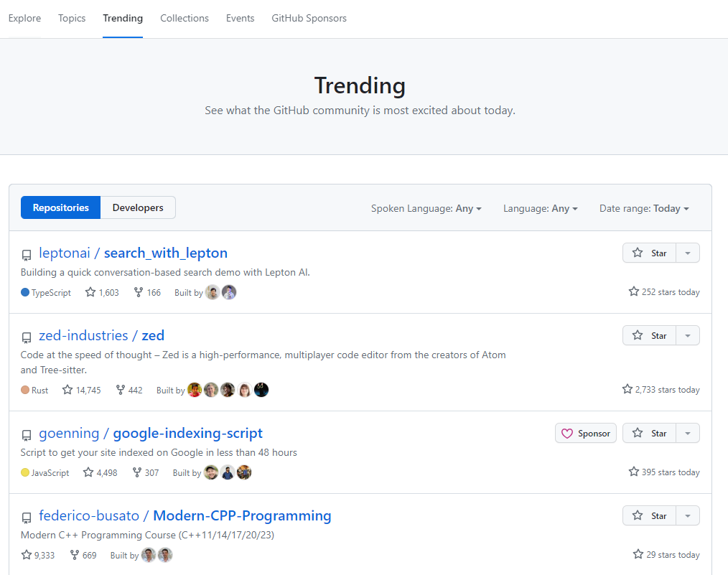Click star icon showing 9,333 stars
The image size is (728, 575).
pos(27,555)
